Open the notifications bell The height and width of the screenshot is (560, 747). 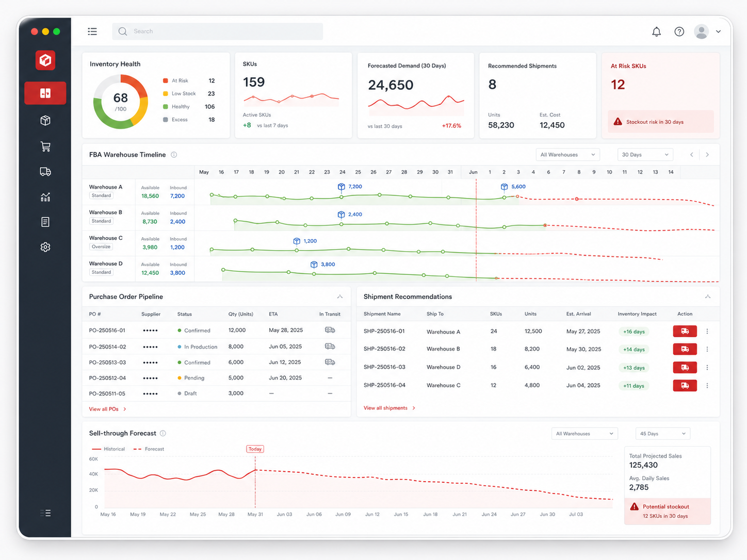click(x=656, y=31)
